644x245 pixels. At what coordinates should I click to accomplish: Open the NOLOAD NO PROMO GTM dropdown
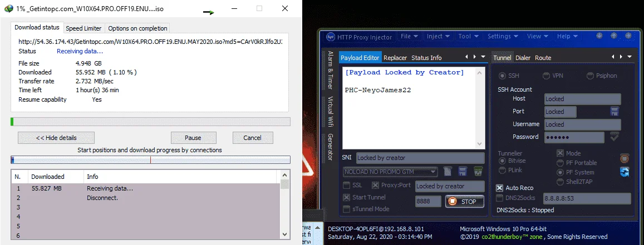pyautogui.click(x=390, y=172)
